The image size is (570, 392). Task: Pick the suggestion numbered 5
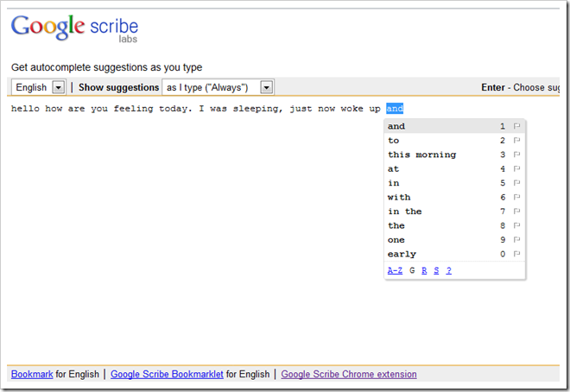pos(454,183)
